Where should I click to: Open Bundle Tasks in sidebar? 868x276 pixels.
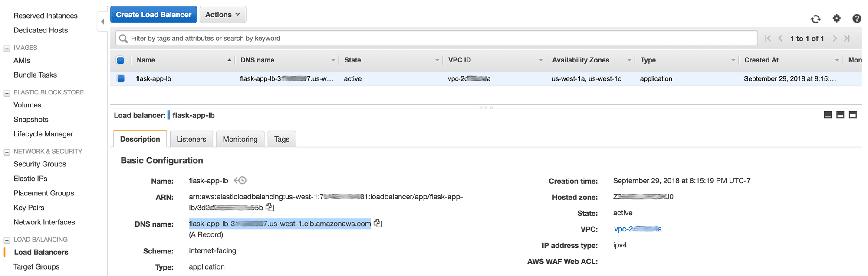[35, 75]
